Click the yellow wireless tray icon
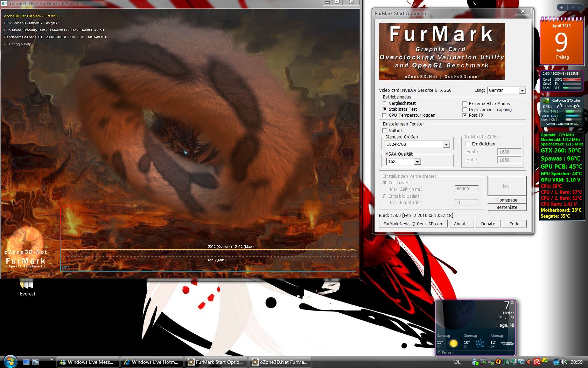 click(545, 361)
